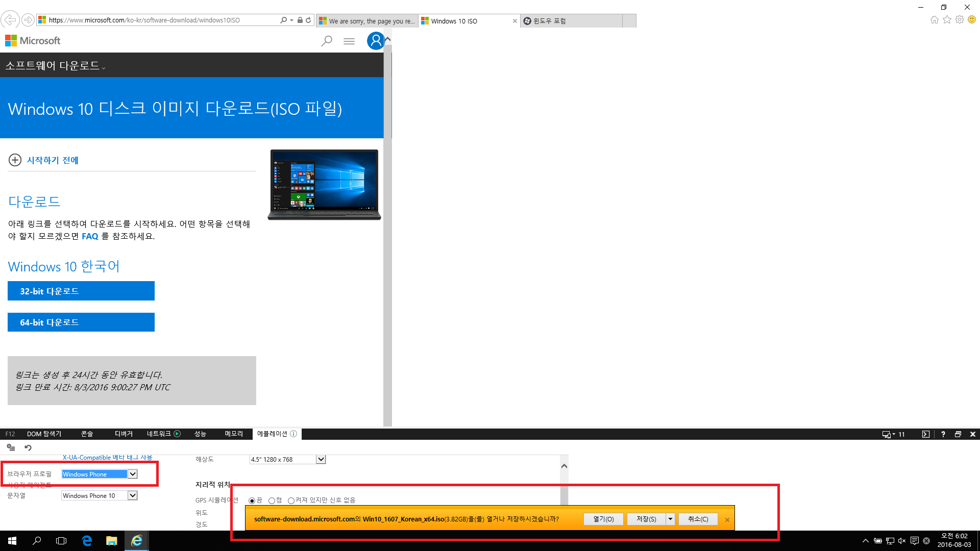
Task: Click the smiley feedback icon
Action: pyautogui.click(x=972, y=19)
